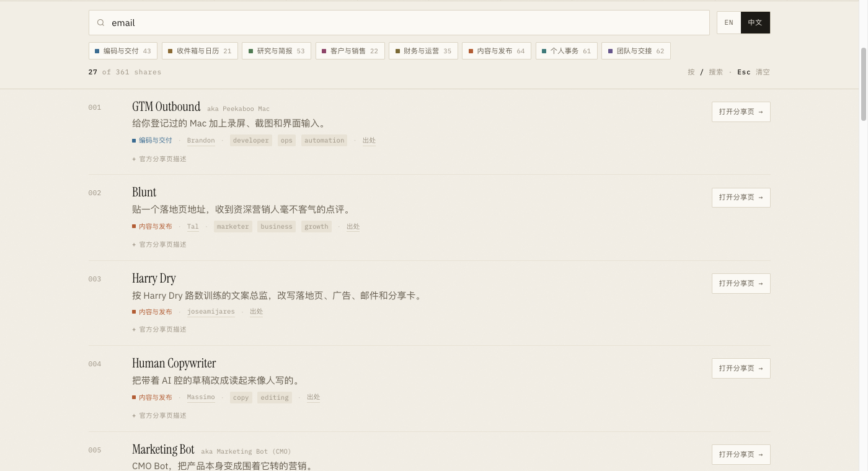Open the Harry Dry entry title
868x471 pixels.
[x=154, y=278]
